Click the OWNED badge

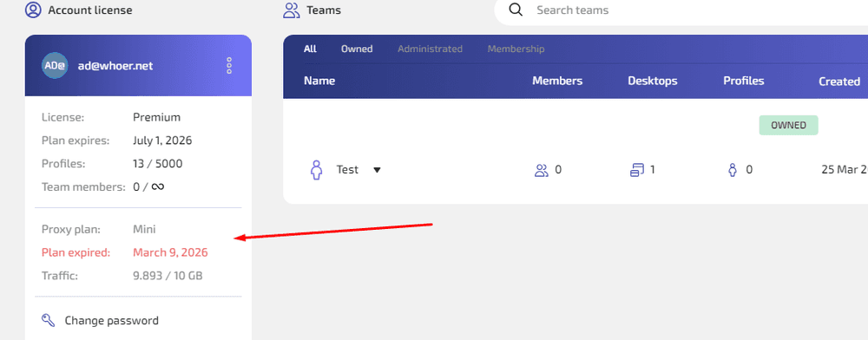click(788, 125)
